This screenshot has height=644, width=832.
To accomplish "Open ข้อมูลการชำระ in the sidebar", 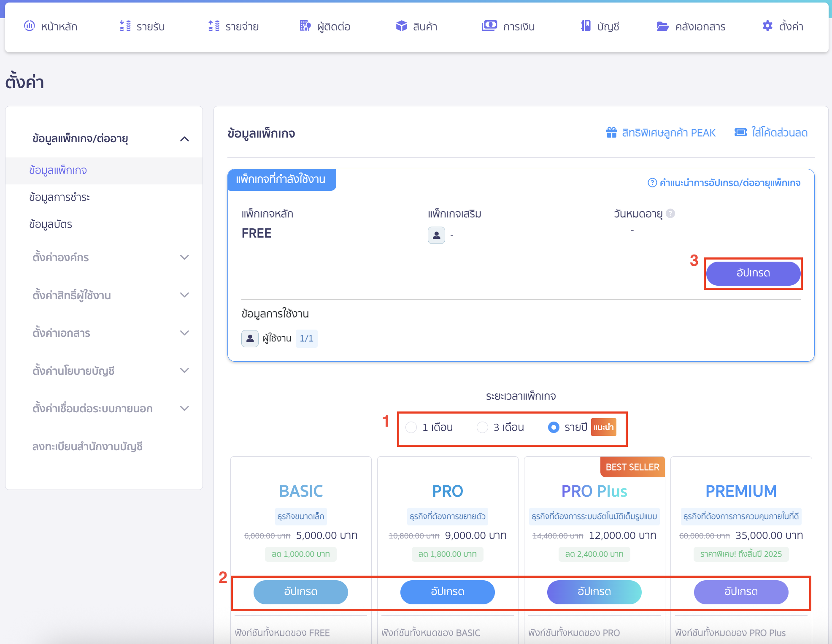I will (x=59, y=197).
